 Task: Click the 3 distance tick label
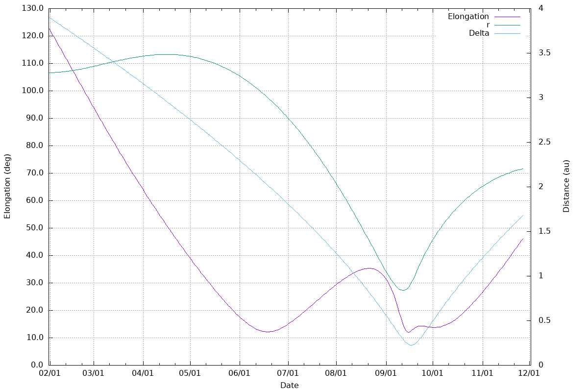(541, 98)
